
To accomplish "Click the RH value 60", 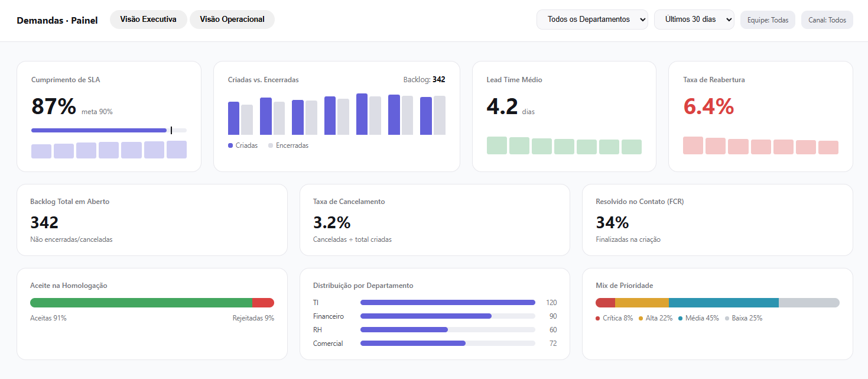I will (x=553, y=330).
